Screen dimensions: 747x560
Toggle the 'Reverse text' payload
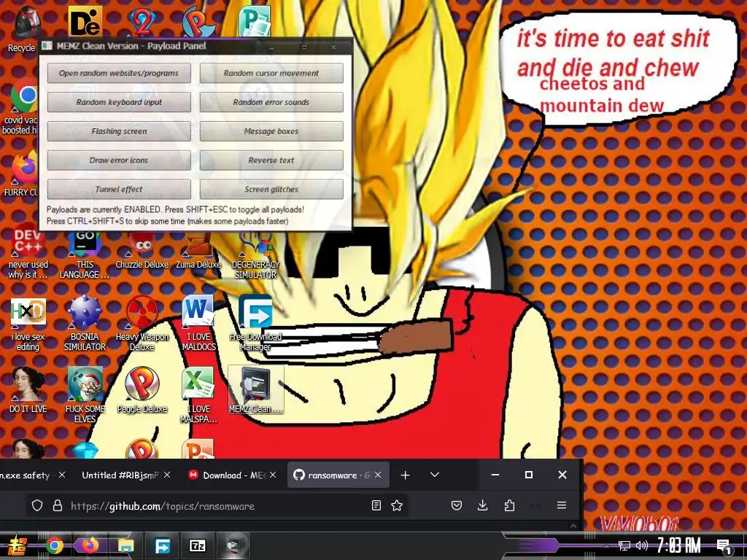[x=271, y=160]
